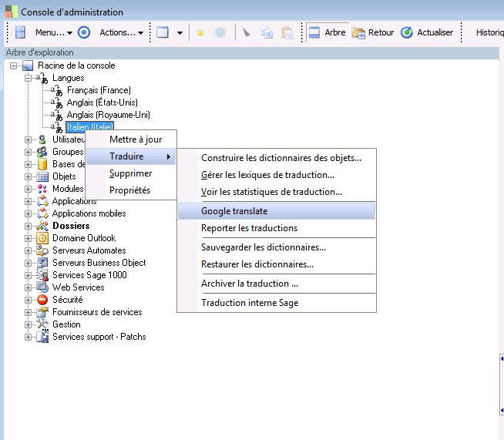Choose Google translate menu entry
The height and width of the screenshot is (440, 504).
(277, 211)
